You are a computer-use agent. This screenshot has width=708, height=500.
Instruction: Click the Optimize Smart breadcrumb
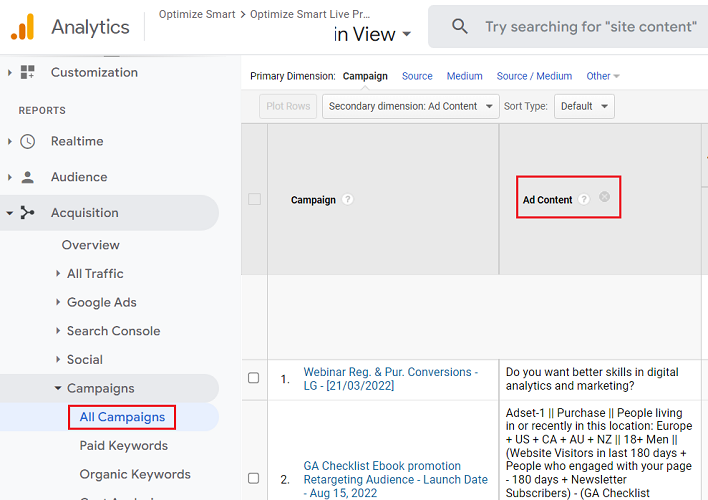click(x=197, y=14)
